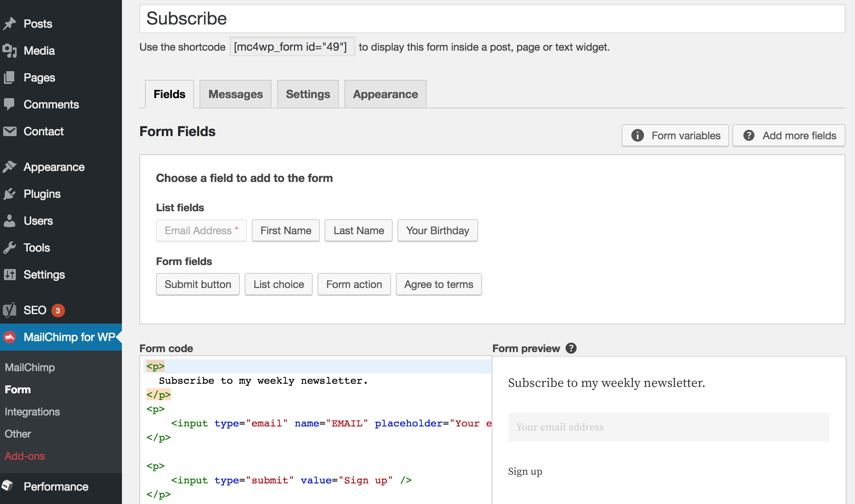The width and height of the screenshot is (855, 504).
Task: Click the Contact envelope icon
Action: [9, 131]
